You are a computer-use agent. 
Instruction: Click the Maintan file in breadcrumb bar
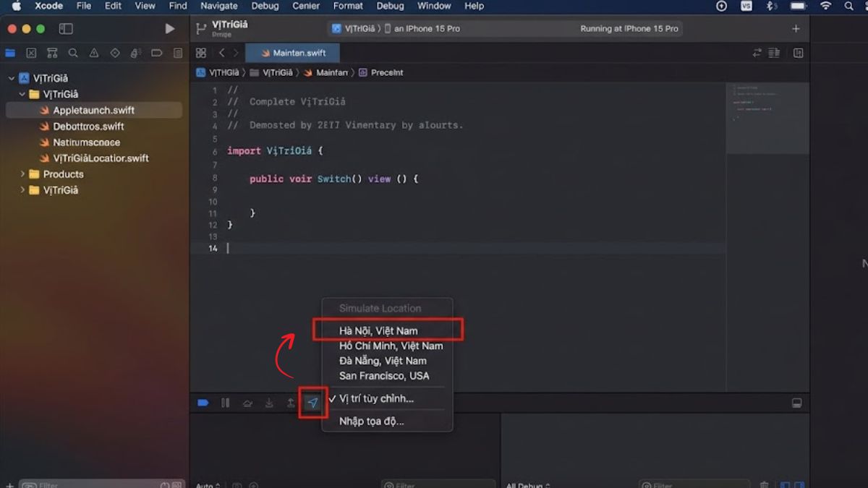coord(326,73)
